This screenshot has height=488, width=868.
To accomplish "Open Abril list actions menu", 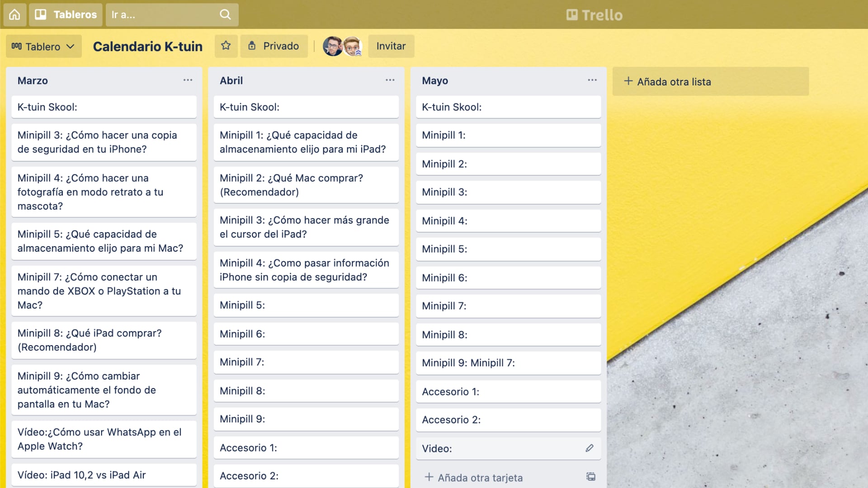I will [390, 80].
